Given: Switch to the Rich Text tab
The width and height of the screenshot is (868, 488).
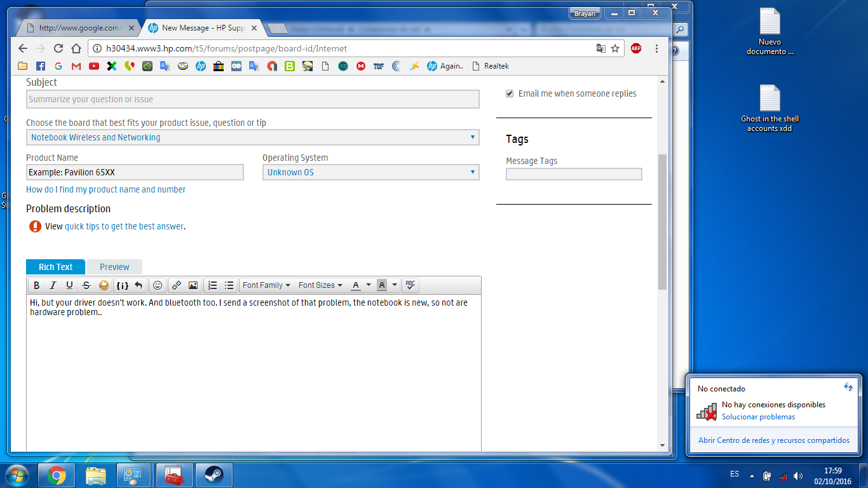Looking at the screenshot, I should point(55,267).
